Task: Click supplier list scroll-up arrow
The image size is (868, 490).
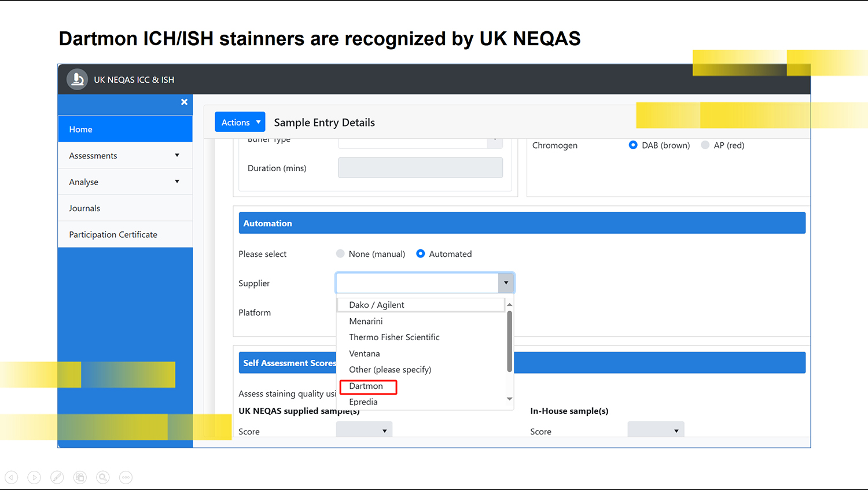Action: click(x=509, y=304)
